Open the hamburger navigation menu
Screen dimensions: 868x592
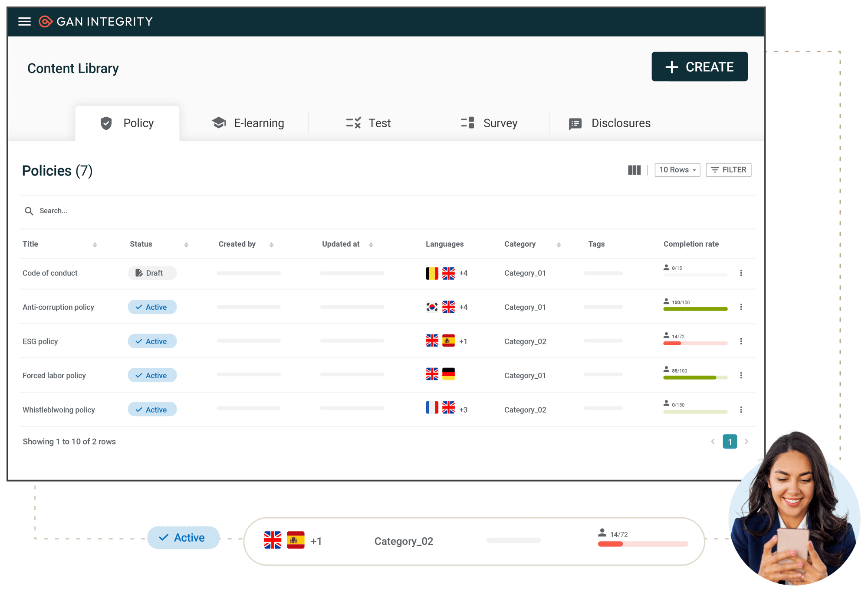pos(24,21)
